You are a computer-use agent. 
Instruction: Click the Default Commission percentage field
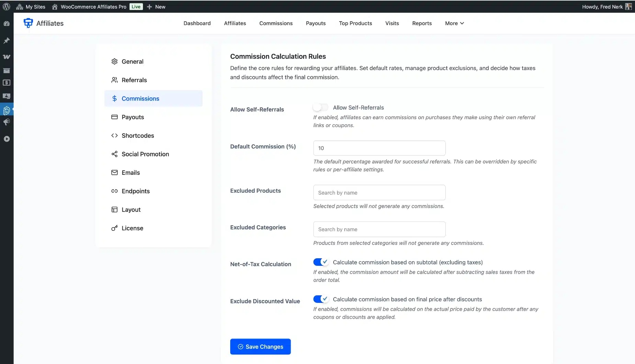tap(379, 148)
